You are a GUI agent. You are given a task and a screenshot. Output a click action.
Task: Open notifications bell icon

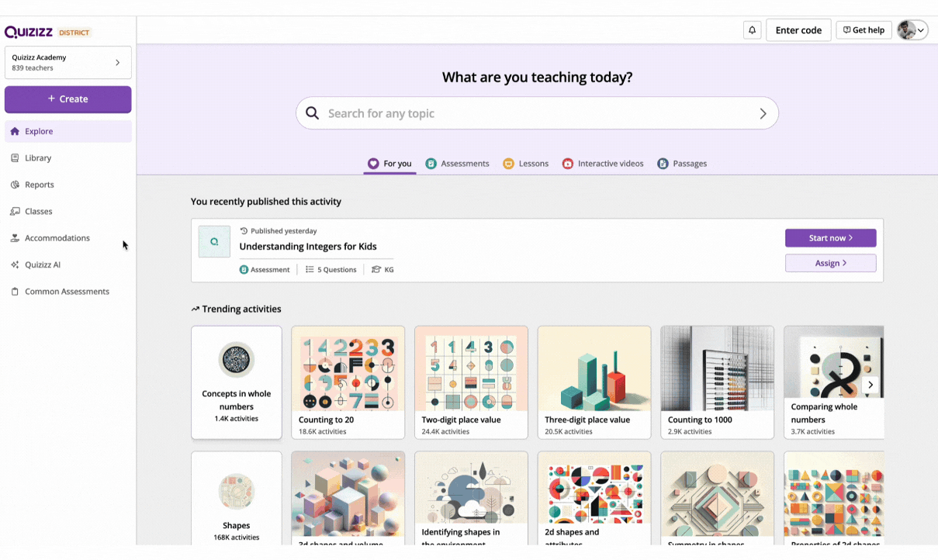pyautogui.click(x=752, y=30)
